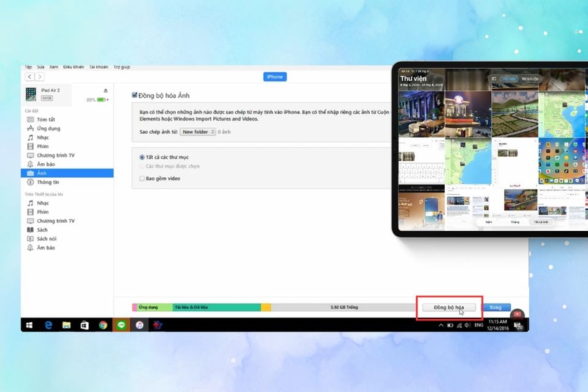Open the Microsoft Store taskbar icon
This screenshot has width=588, height=392.
(x=85, y=325)
